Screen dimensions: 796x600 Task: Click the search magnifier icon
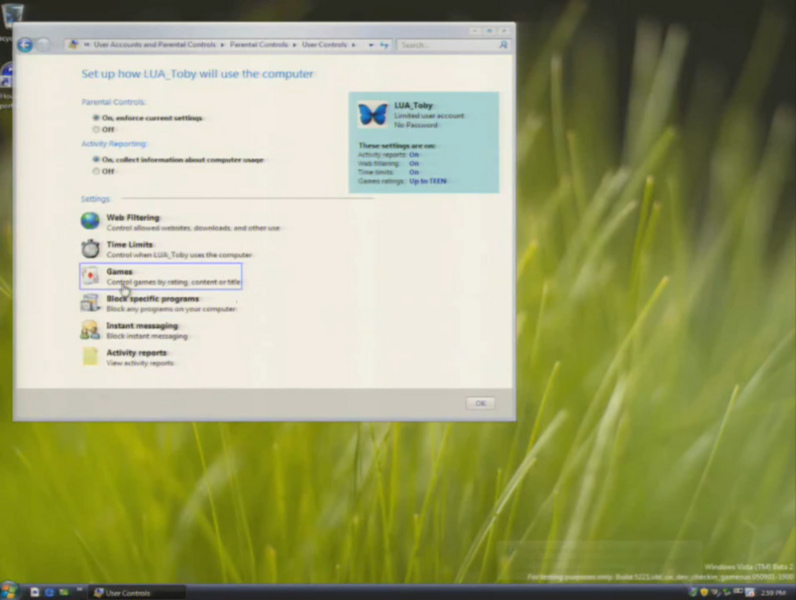[503, 45]
